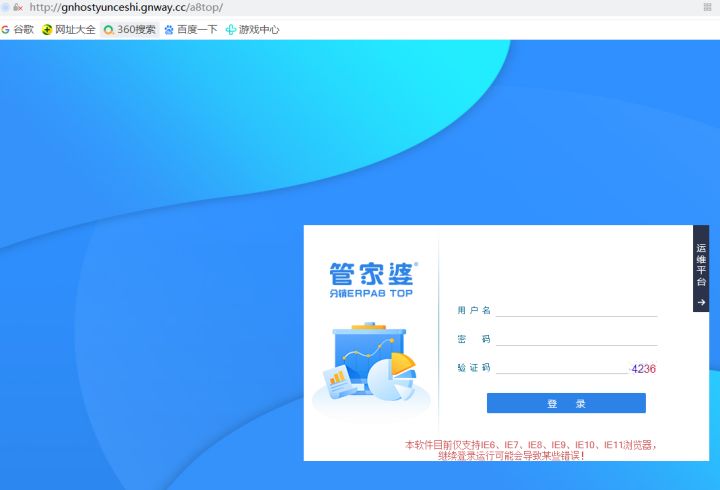Click the 游戏中心 cross icon
This screenshot has height=490, width=720.
(x=231, y=30)
